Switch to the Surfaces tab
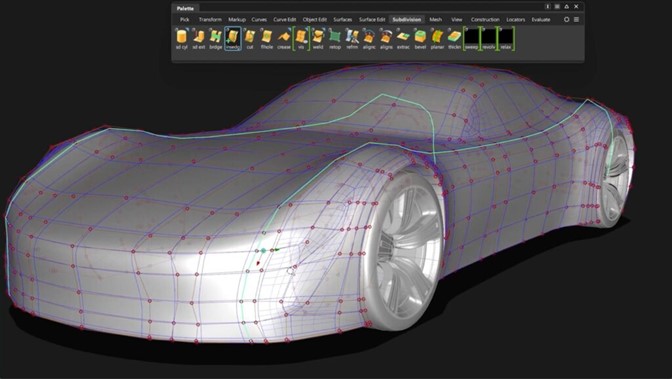The width and height of the screenshot is (672, 379). coord(342,19)
